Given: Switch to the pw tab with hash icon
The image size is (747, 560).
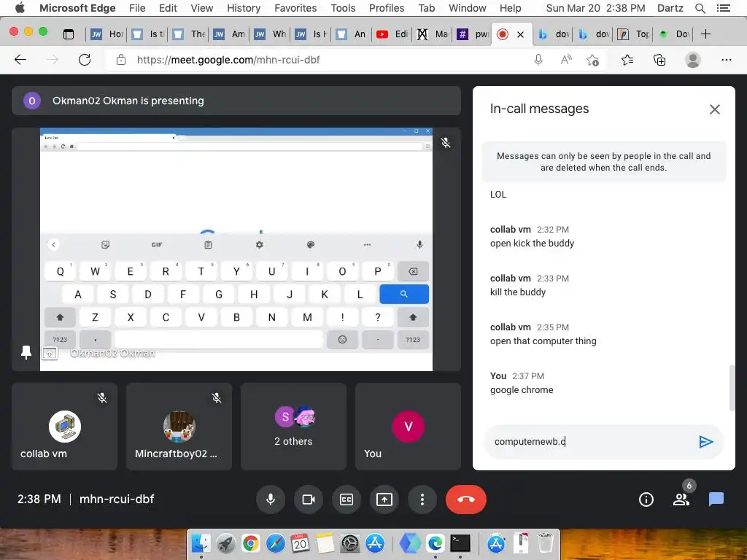Looking at the screenshot, I should coord(473,34).
